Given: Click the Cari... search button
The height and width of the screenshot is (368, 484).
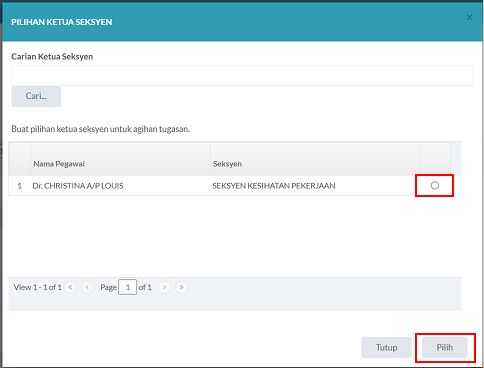Looking at the screenshot, I should [36, 96].
